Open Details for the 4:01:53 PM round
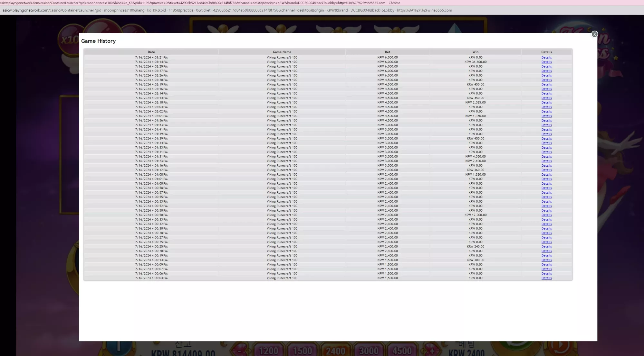This screenshot has height=356, width=644. click(x=546, y=125)
